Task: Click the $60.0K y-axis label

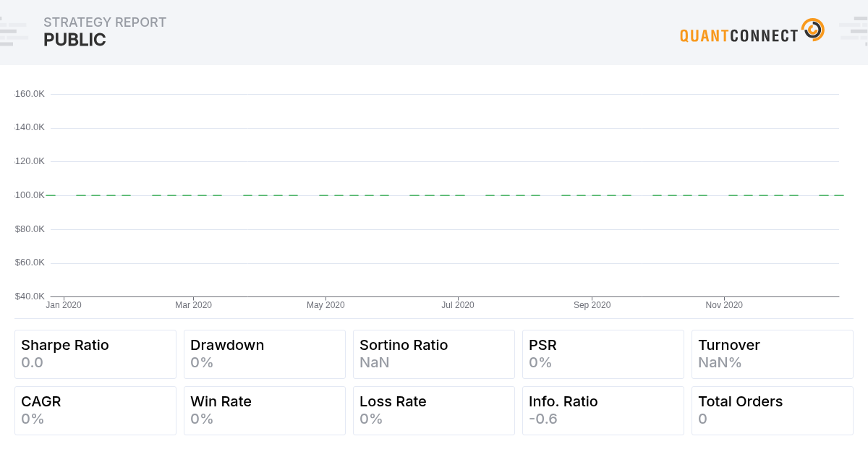Action: tap(30, 262)
